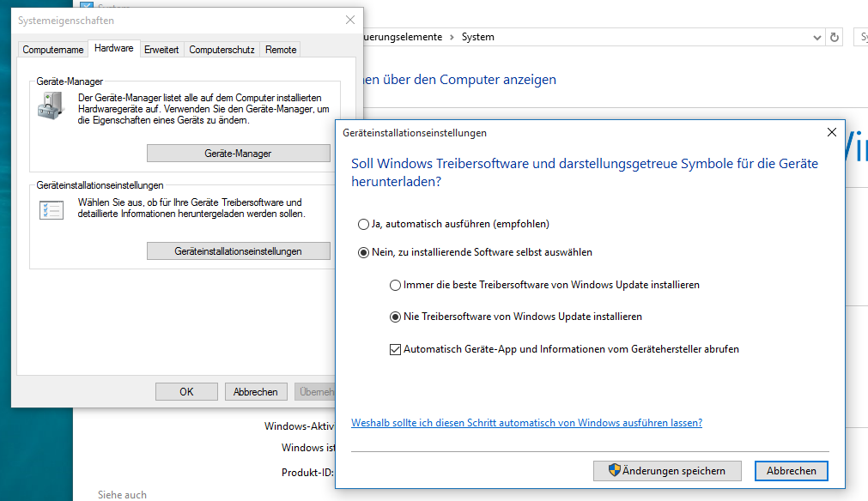The width and height of the screenshot is (868, 501).
Task: Click the Geräteinstallationseinstellungen checklist icon
Action: pyautogui.click(x=52, y=210)
